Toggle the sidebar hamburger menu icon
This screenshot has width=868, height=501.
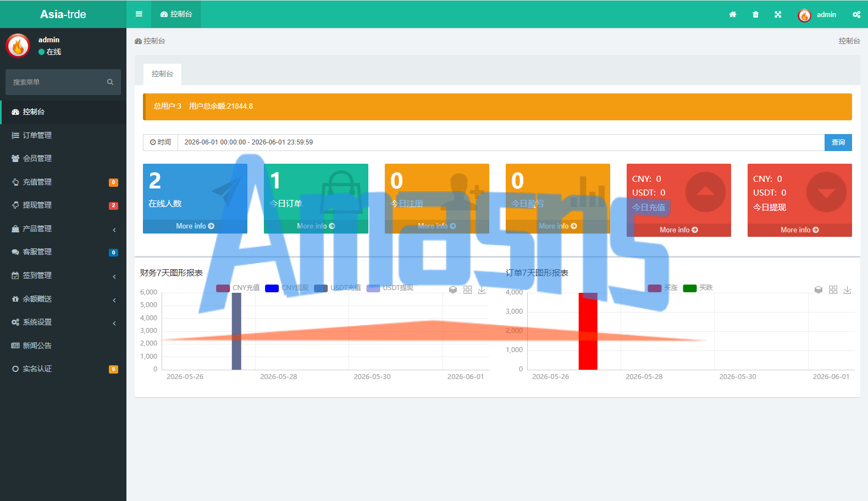pos(139,14)
